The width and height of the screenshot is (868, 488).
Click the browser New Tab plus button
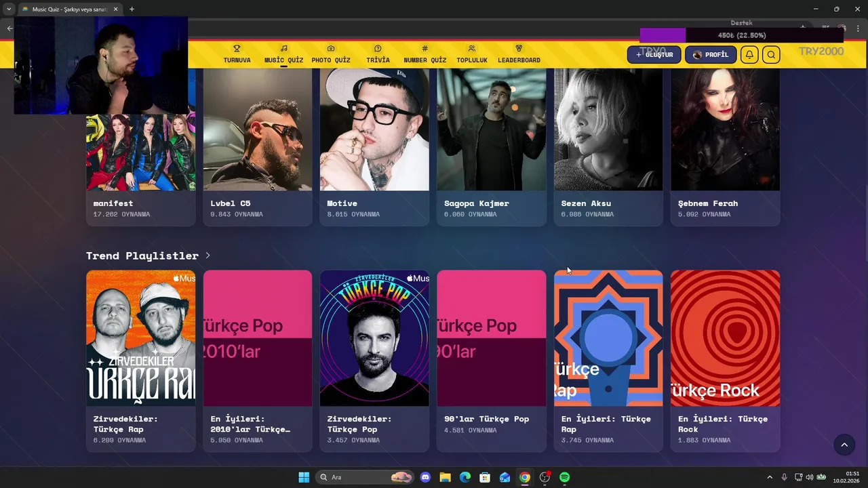[x=132, y=9]
